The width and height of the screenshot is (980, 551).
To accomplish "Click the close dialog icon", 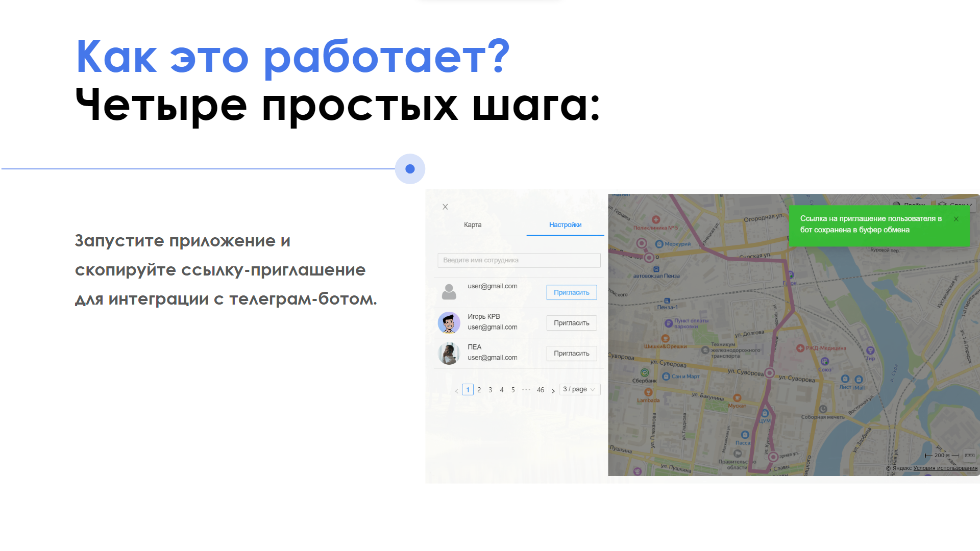I will pos(444,207).
